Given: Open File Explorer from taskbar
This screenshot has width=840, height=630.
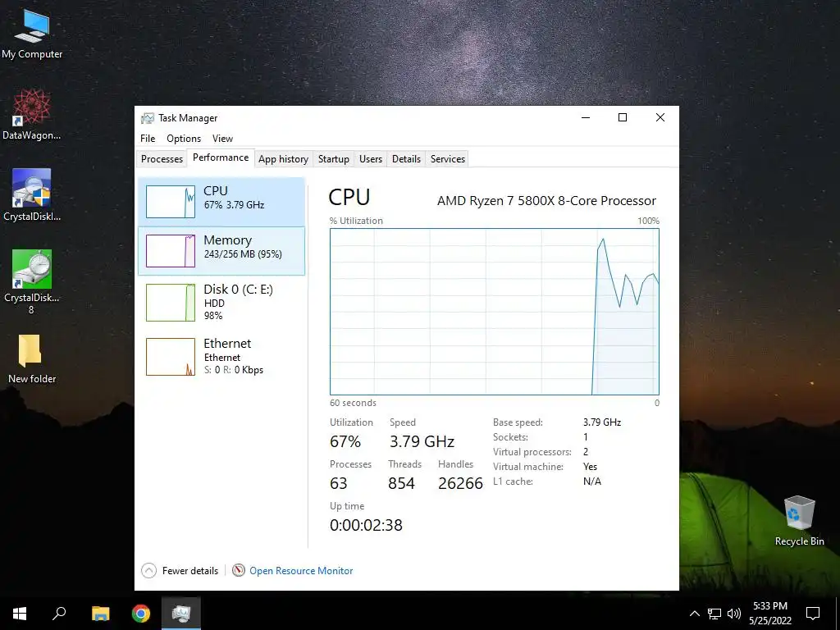Looking at the screenshot, I should [x=100, y=614].
